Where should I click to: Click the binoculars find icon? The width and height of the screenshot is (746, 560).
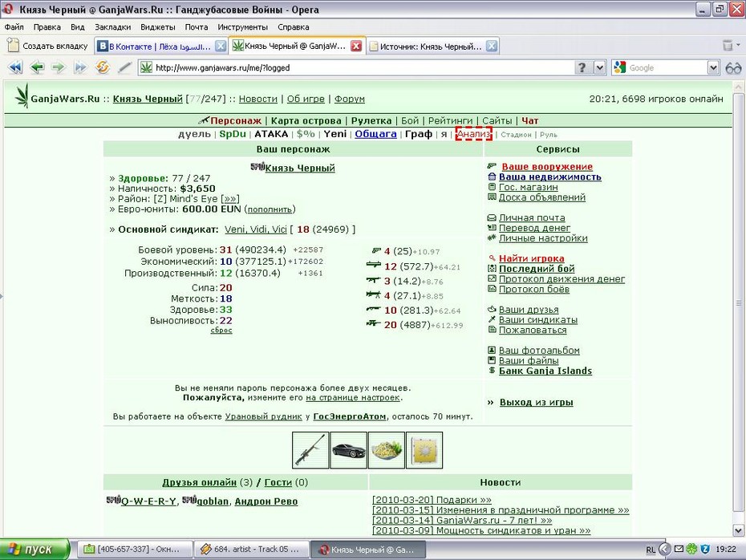click(x=733, y=68)
